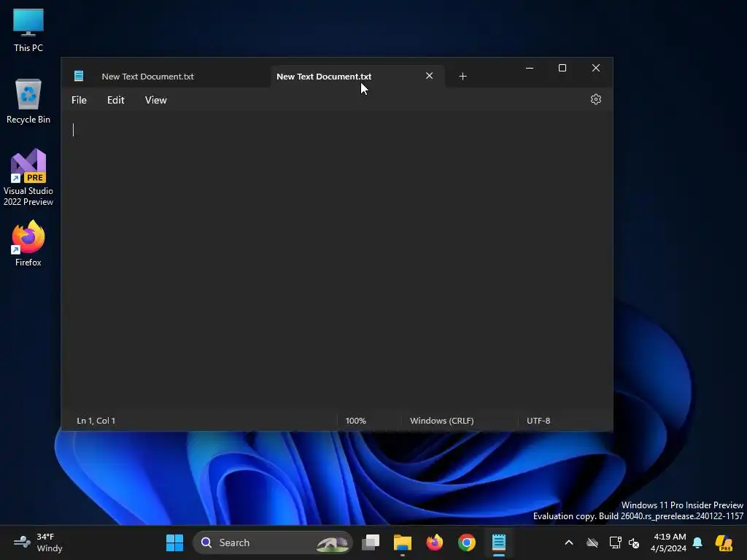
Task: Switch to the first New Text Document.txt tab
Action: click(x=147, y=77)
